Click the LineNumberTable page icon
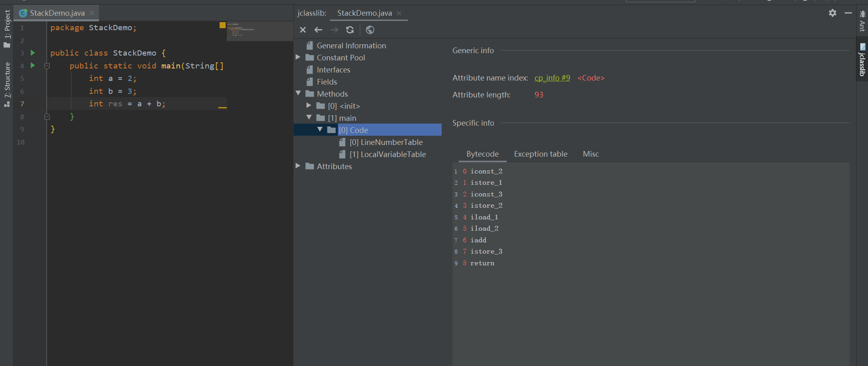The width and height of the screenshot is (868, 366). pyautogui.click(x=342, y=142)
